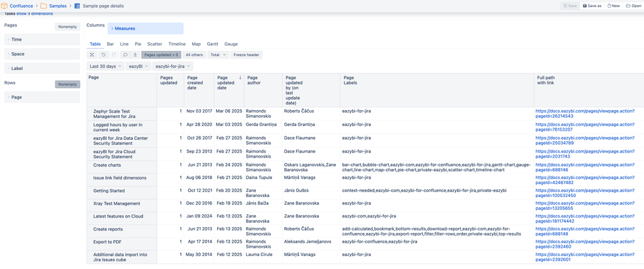Open the Last 30 days dropdown
The height and width of the screenshot is (269, 644).
(x=106, y=66)
